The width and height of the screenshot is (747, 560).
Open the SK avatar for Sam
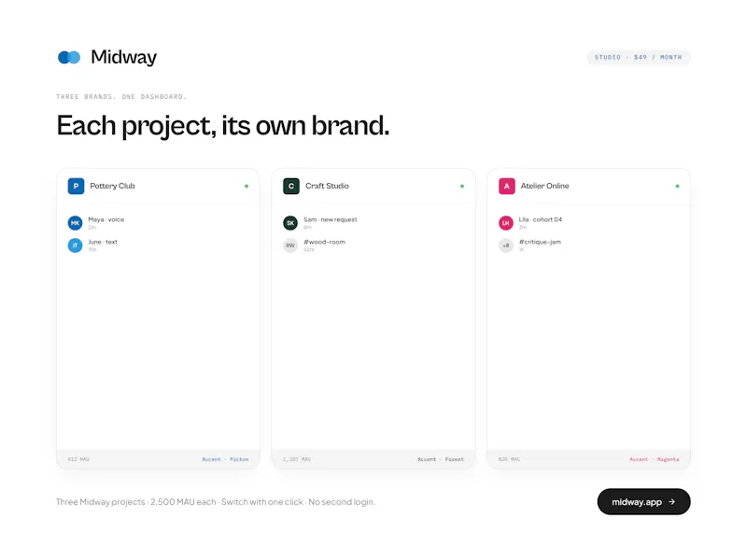click(x=290, y=223)
